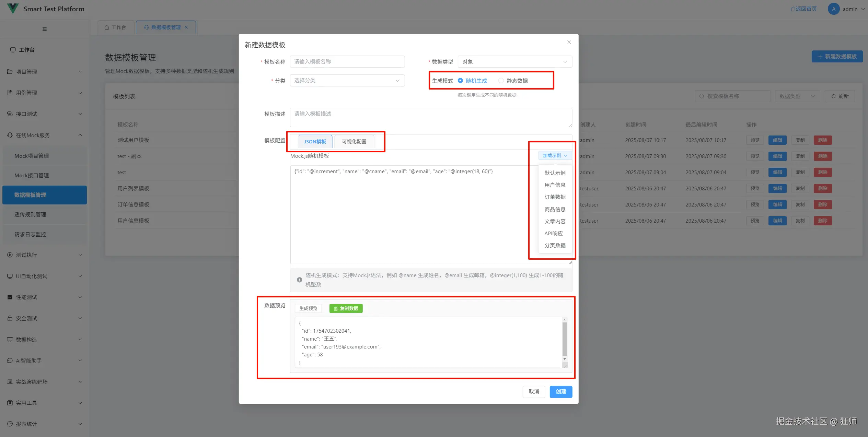
Task: Select the 静态数据 radio option
Action: [501, 81]
